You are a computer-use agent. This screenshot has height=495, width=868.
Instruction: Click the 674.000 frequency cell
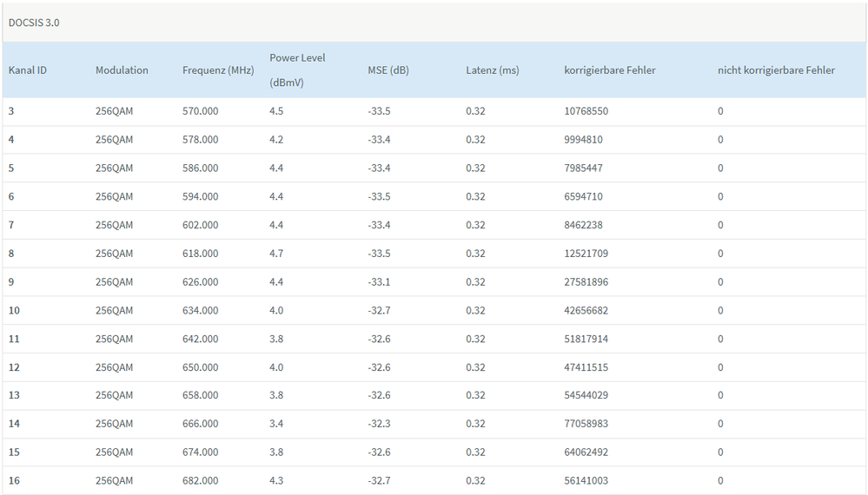click(x=200, y=452)
